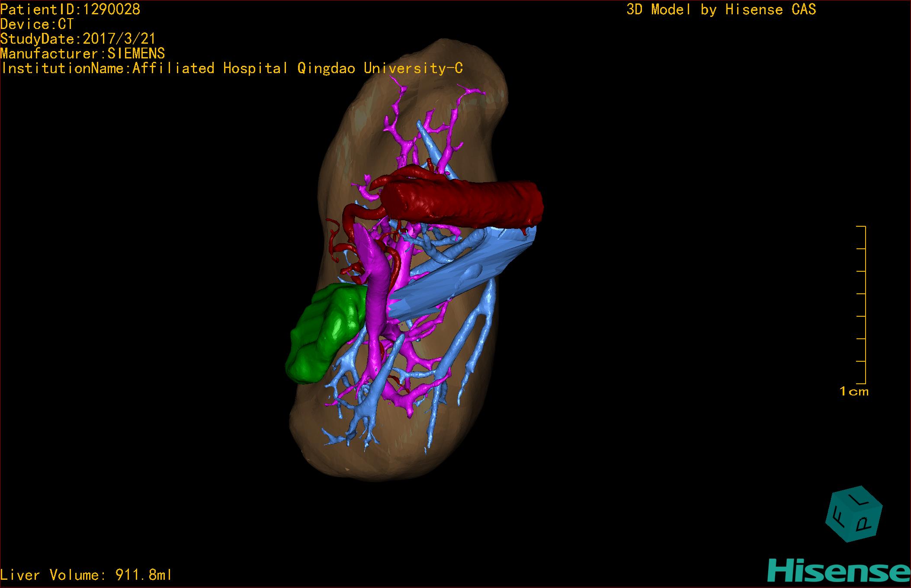The height and width of the screenshot is (588, 911).
Task: Click the '3D Model by Hisense CAS' title
Action: point(721,9)
